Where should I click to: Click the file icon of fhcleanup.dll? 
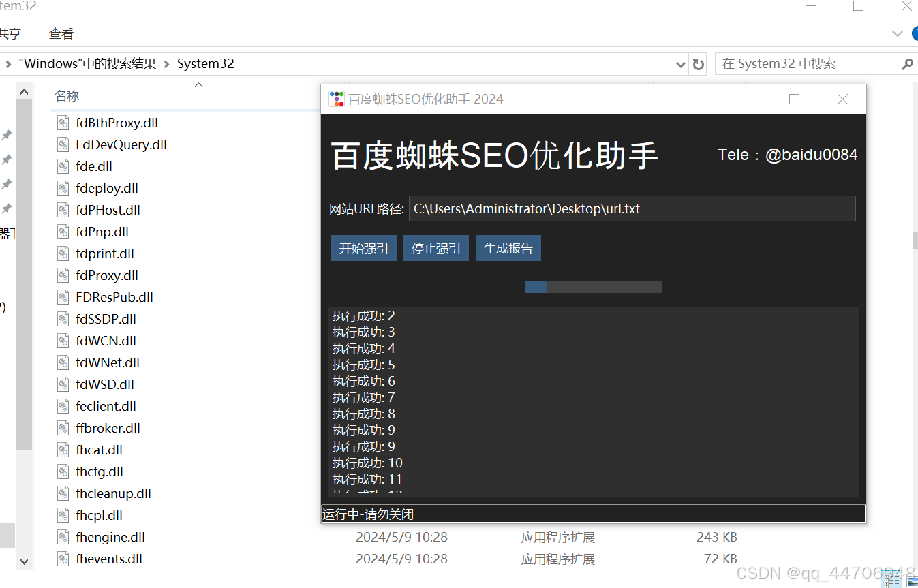point(63,494)
